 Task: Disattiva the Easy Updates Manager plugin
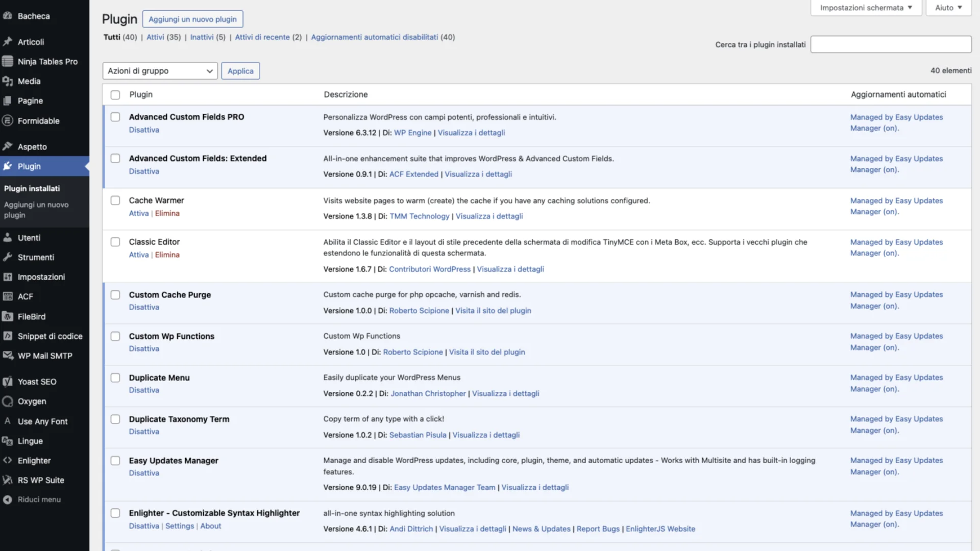pos(144,473)
